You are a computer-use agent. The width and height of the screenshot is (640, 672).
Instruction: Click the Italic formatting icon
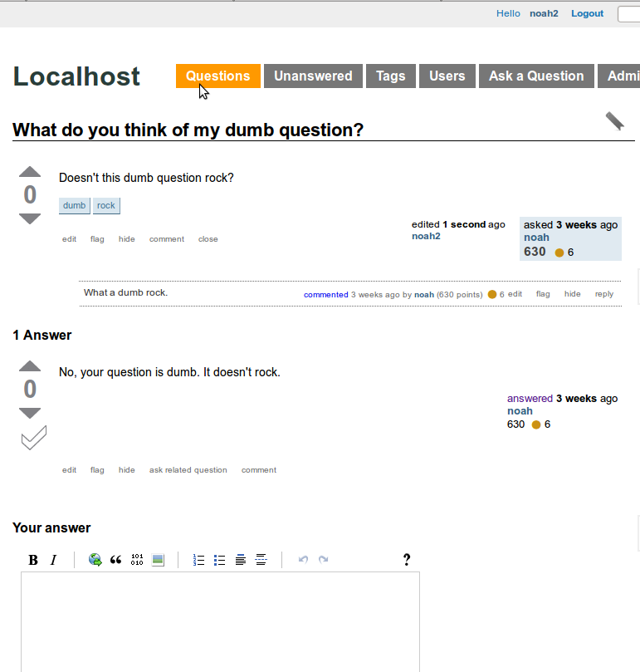point(53,560)
